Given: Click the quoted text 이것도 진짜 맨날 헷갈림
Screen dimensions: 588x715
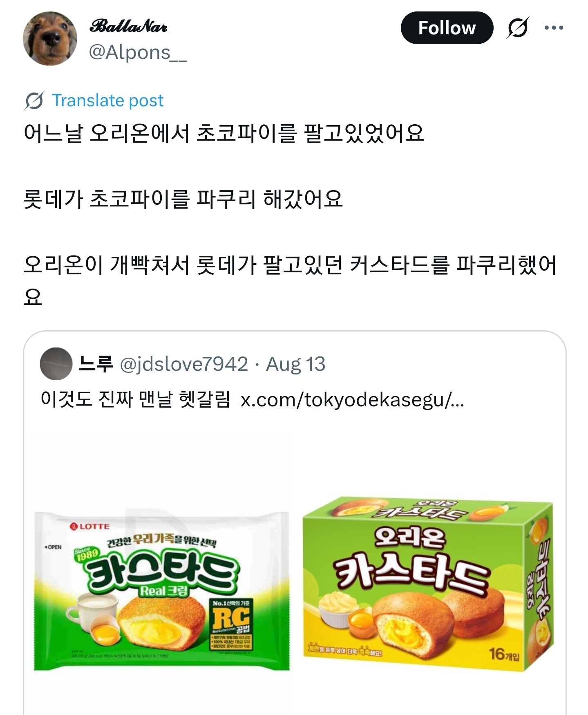Looking at the screenshot, I should pyautogui.click(x=135, y=400).
